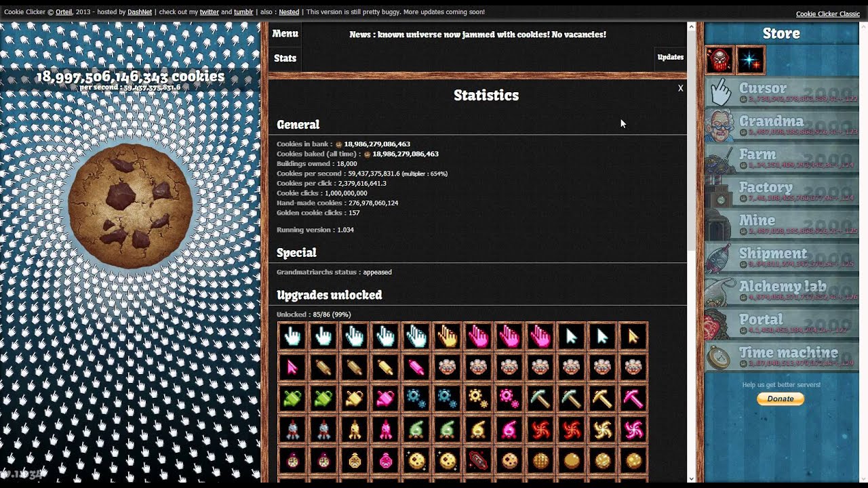Select the gold pickaxe upgrade
Viewport: 868px width, 488px height.
point(601,399)
